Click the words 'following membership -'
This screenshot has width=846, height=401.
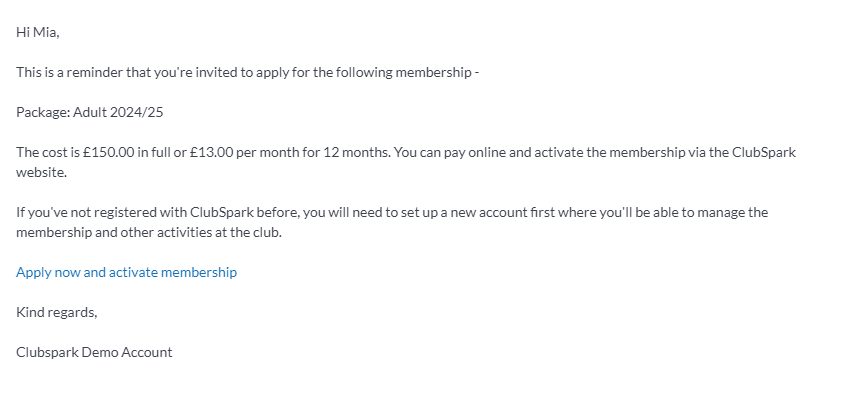407,72
